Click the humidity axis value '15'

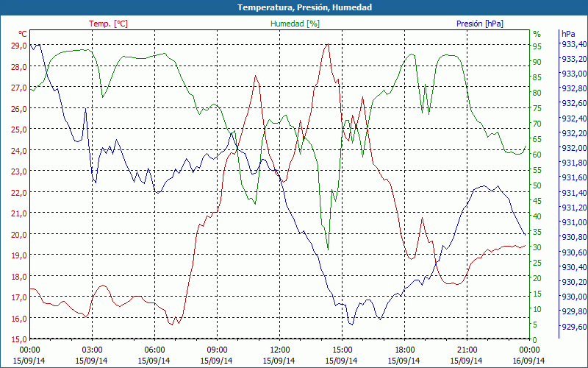click(x=537, y=294)
